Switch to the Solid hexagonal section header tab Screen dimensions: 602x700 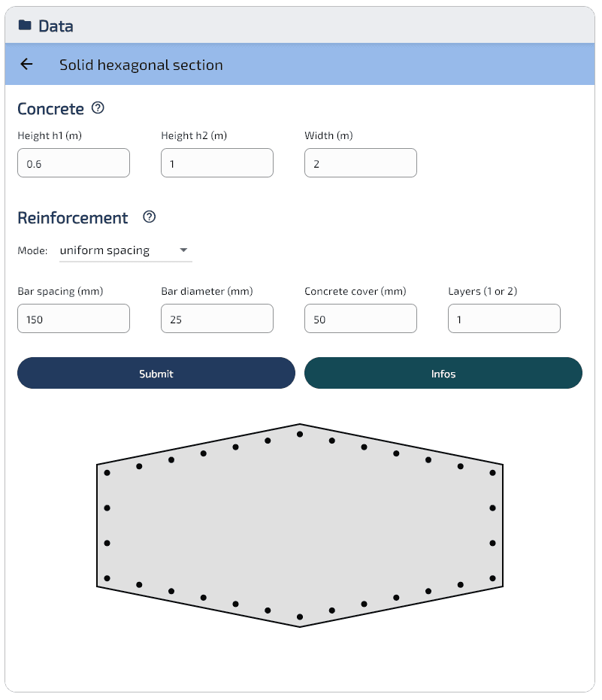coord(141,65)
